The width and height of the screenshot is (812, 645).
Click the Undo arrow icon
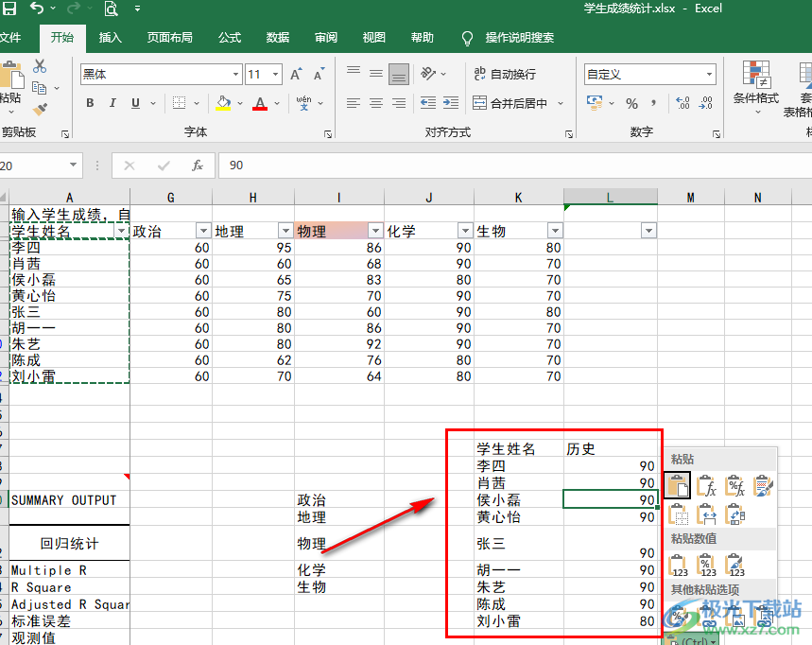pos(37,8)
